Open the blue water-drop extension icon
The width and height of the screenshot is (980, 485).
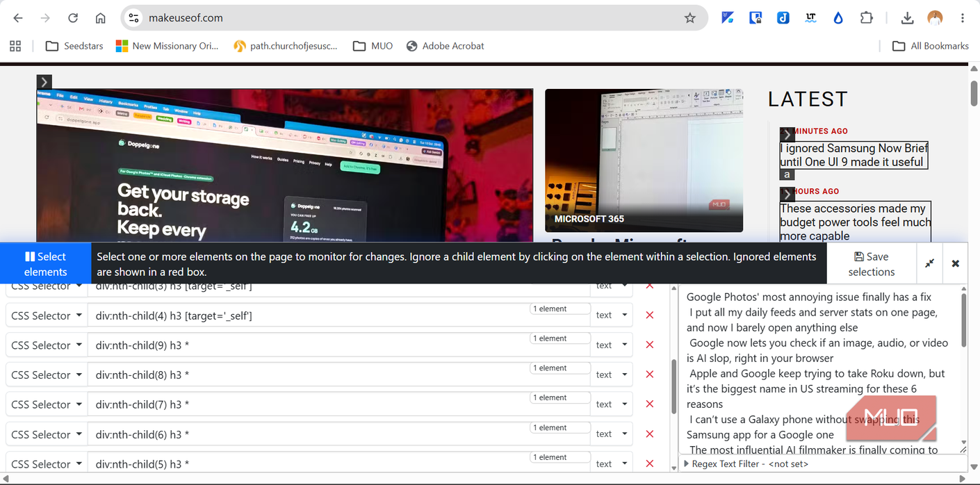838,18
